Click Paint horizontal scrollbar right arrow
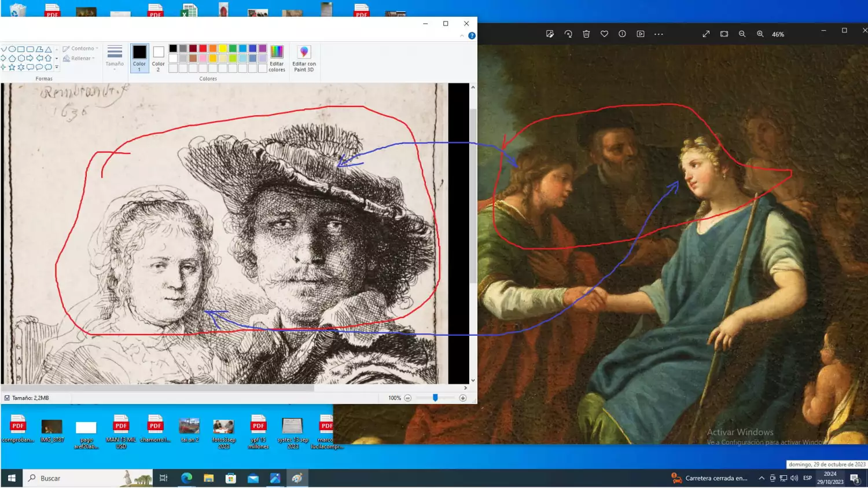Viewport: 868px width, 488px height. coord(465,388)
